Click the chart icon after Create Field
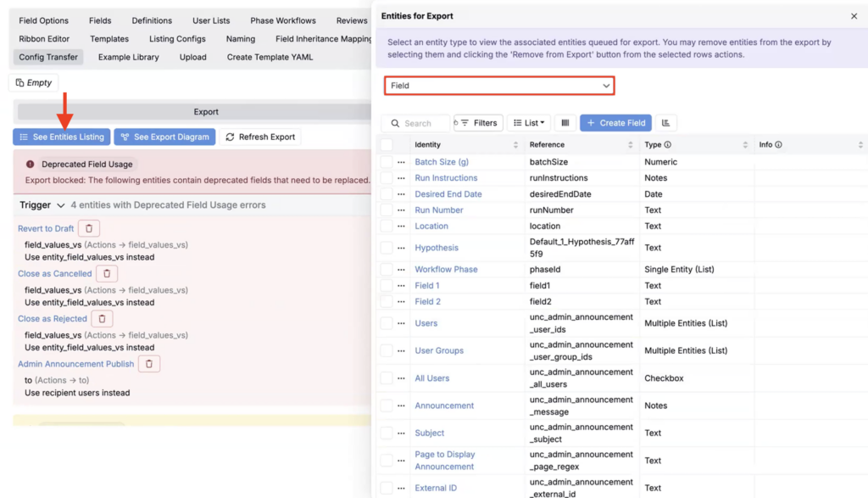 [665, 123]
